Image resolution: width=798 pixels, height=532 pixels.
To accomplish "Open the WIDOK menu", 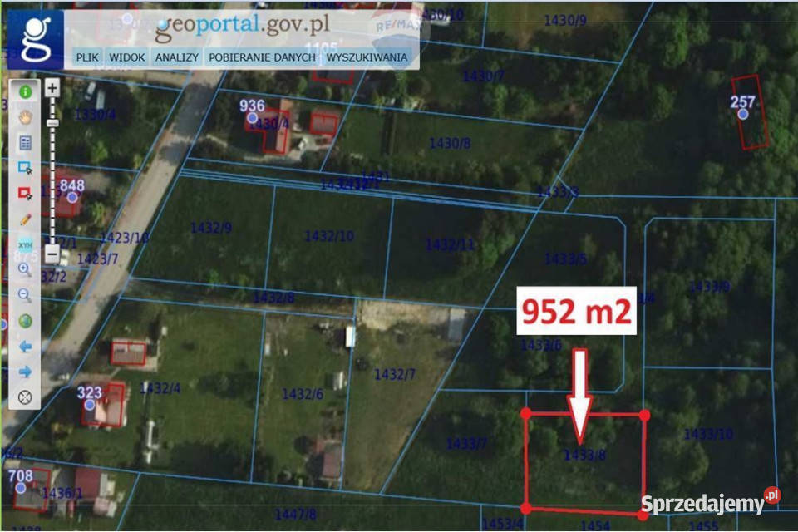I will pyautogui.click(x=127, y=57).
